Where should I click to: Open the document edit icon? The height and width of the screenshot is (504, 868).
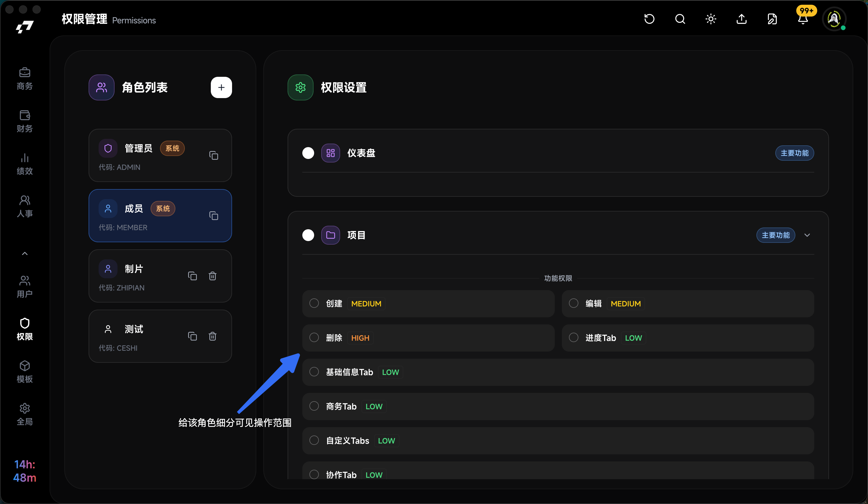point(772,19)
